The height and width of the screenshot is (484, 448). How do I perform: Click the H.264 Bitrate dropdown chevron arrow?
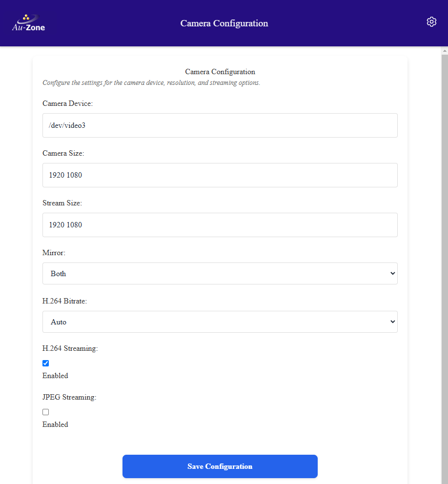(x=392, y=322)
